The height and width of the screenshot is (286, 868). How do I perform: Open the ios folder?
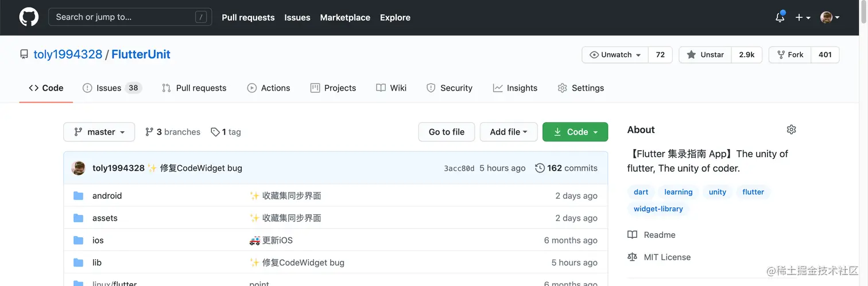[x=98, y=240]
